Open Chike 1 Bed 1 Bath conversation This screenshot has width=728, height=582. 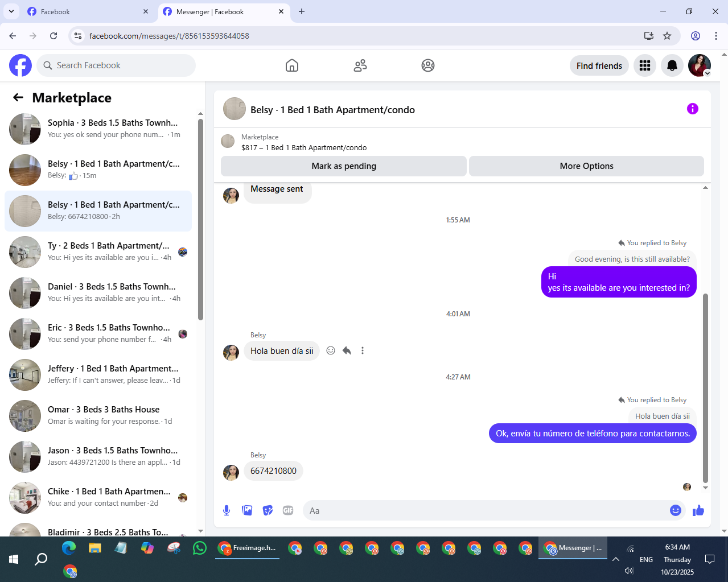coord(98,498)
